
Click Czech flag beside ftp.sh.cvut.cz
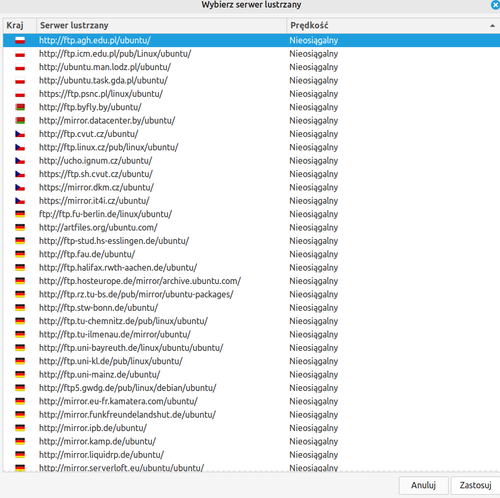point(20,174)
